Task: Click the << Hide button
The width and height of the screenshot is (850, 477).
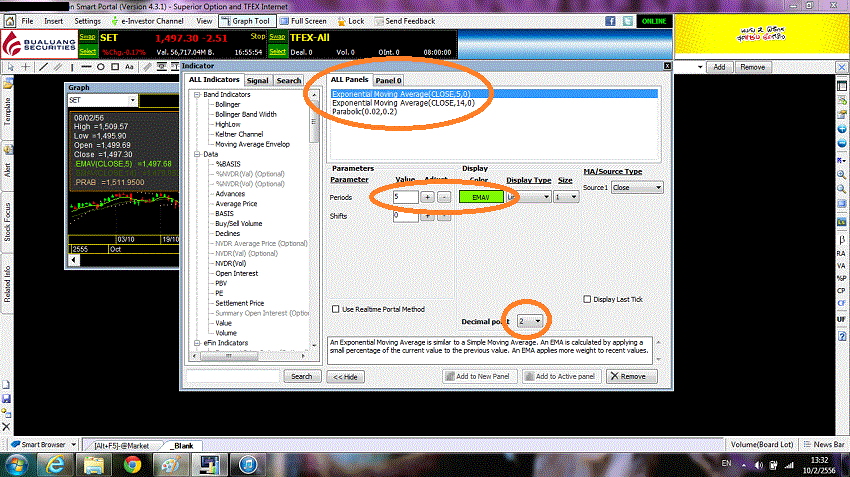Action: point(345,377)
